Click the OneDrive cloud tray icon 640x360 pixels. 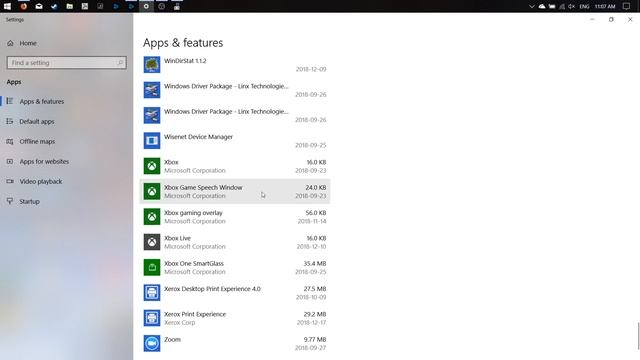542,6
